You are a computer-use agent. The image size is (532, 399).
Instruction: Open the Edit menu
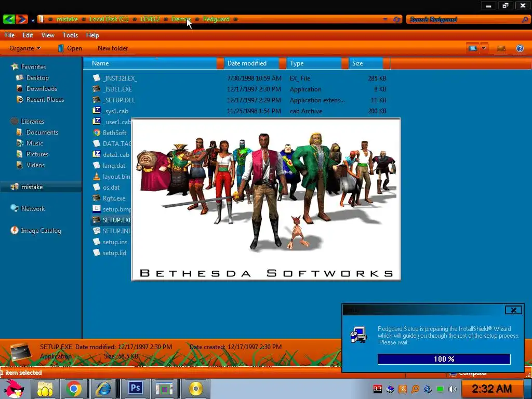coord(28,35)
